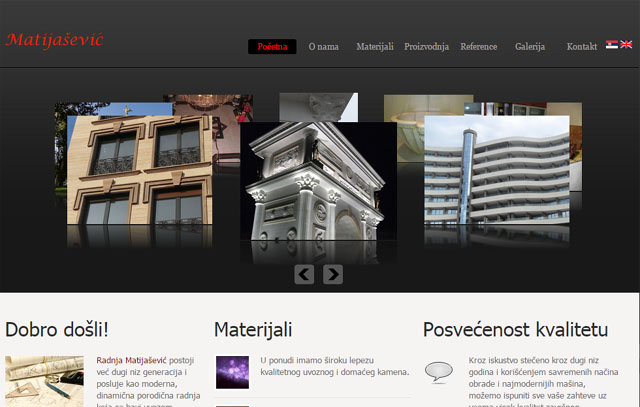Navigate to Proizvodnja section
640x407 pixels.
(x=427, y=47)
